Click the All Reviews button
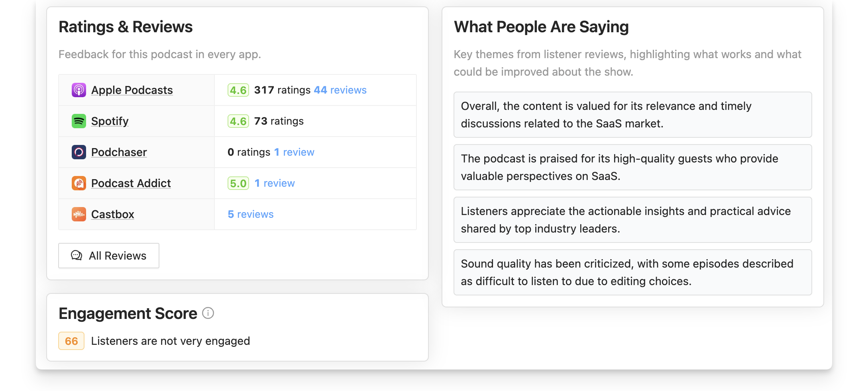Image resolution: width=868 pixels, height=391 pixels. pos(108,255)
